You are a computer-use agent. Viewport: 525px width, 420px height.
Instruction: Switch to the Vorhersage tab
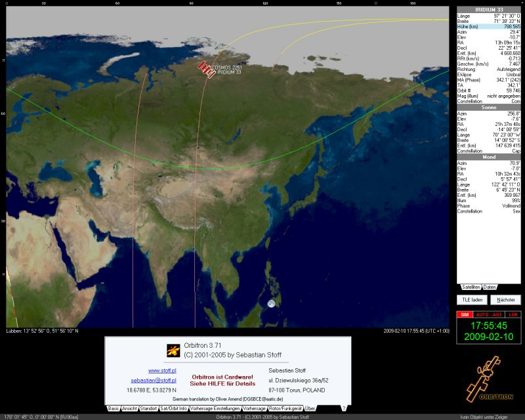tap(254, 408)
